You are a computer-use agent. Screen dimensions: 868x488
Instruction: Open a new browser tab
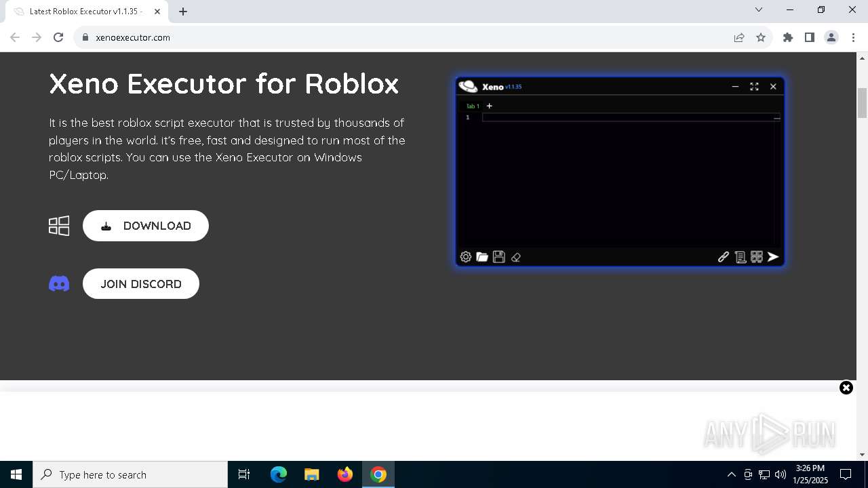(x=183, y=12)
